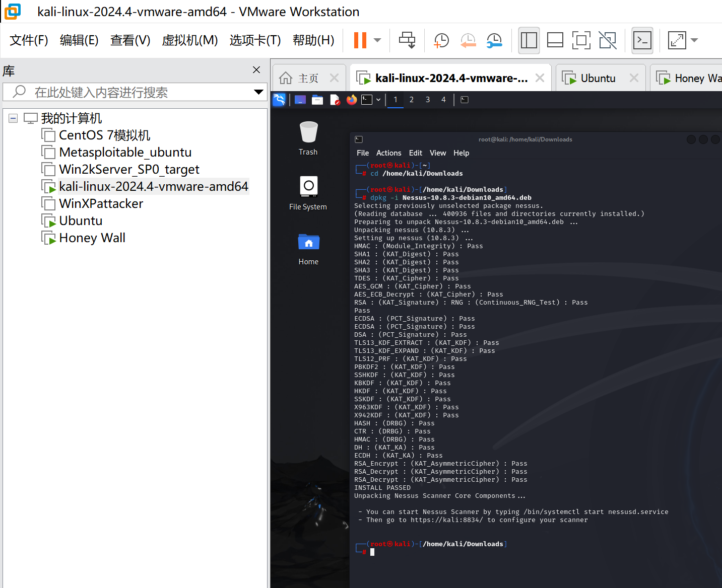Open the 选项卡(T) menu
This screenshot has height=588, width=722.
click(255, 40)
